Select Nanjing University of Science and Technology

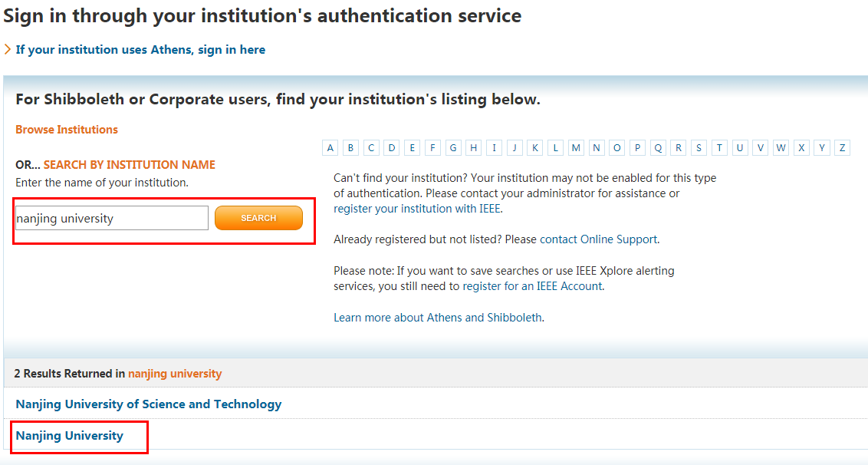tap(149, 404)
